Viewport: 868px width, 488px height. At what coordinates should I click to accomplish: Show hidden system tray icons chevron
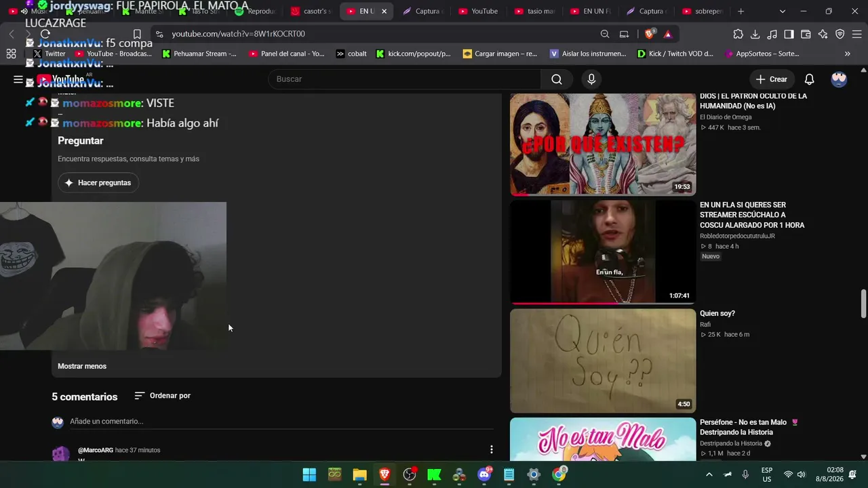pyautogui.click(x=709, y=474)
